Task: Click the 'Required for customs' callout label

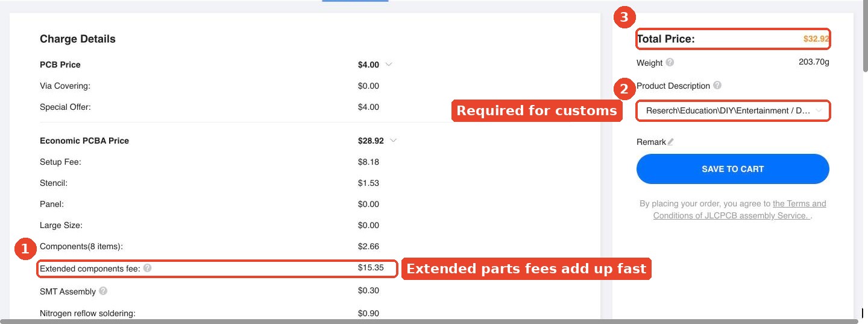Action: (536, 110)
